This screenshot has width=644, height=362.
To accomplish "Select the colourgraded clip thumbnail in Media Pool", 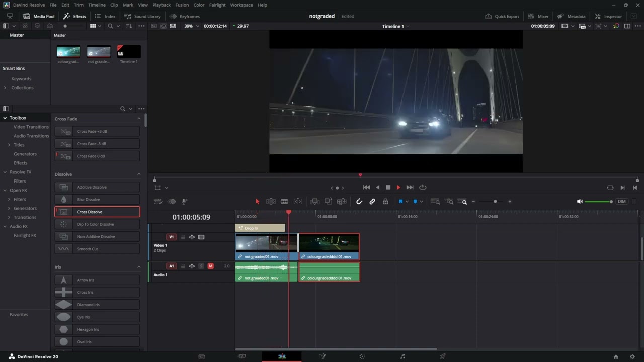I will (68, 51).
